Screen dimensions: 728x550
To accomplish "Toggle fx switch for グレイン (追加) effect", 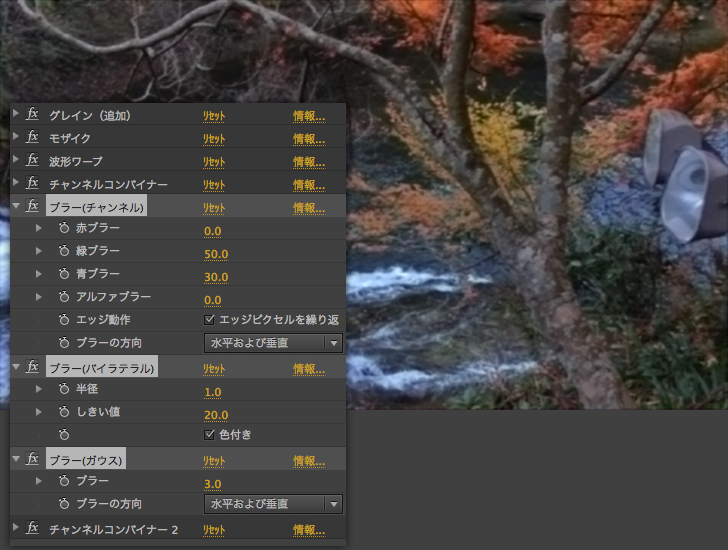I will 32,115.
